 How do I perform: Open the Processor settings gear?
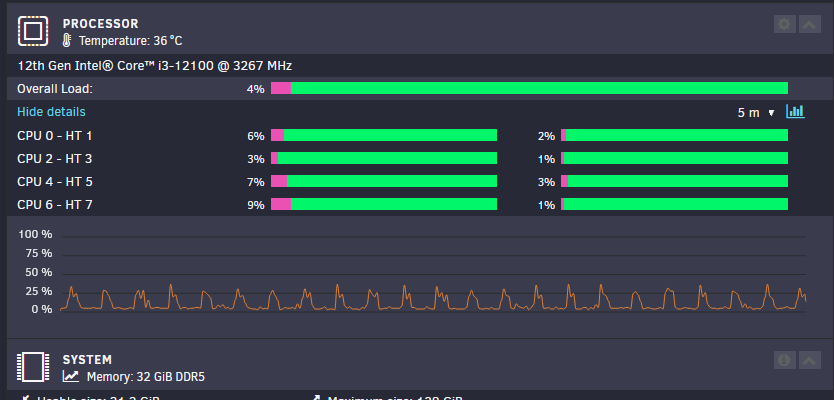784,24
